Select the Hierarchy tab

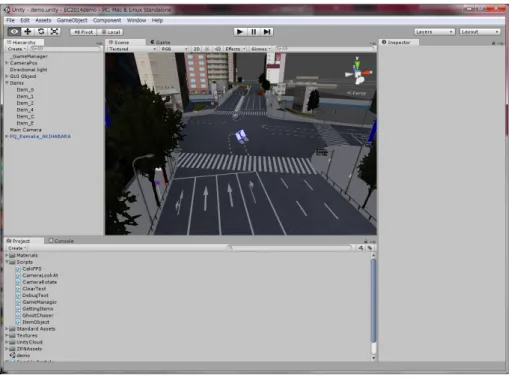(x=24, y=42)
